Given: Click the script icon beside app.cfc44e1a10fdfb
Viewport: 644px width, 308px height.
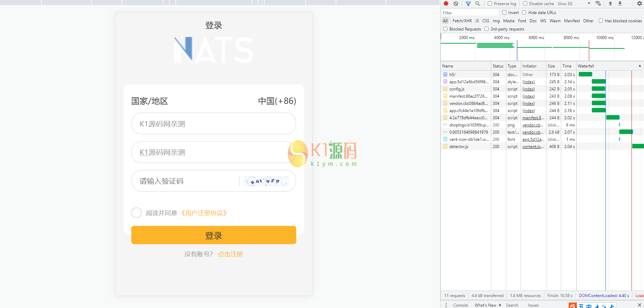Looking at the screenshot, I should pos(445,110).
